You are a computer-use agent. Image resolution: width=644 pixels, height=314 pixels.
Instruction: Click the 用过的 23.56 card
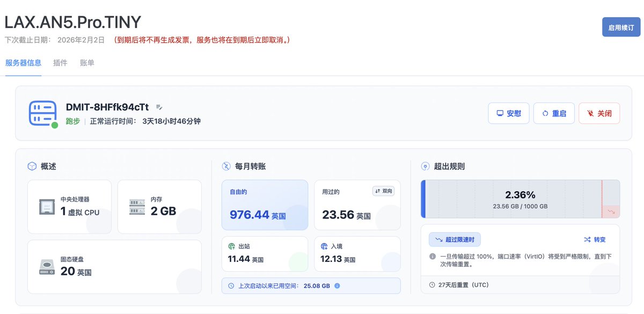[357, 205]
